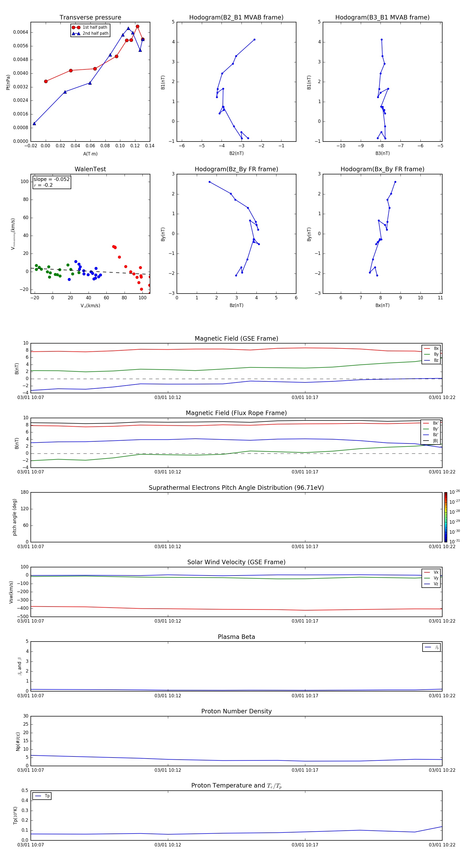Click the 'V_remaining(km/s)' y-axis label

tap(13, 234)
